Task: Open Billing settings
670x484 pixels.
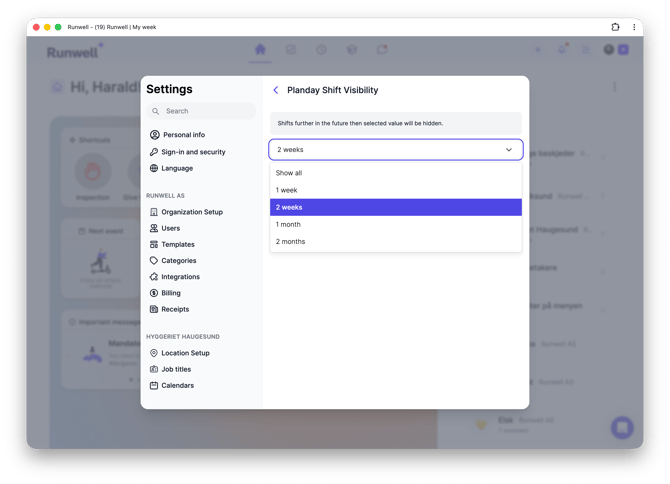Action: click(165, 293)
